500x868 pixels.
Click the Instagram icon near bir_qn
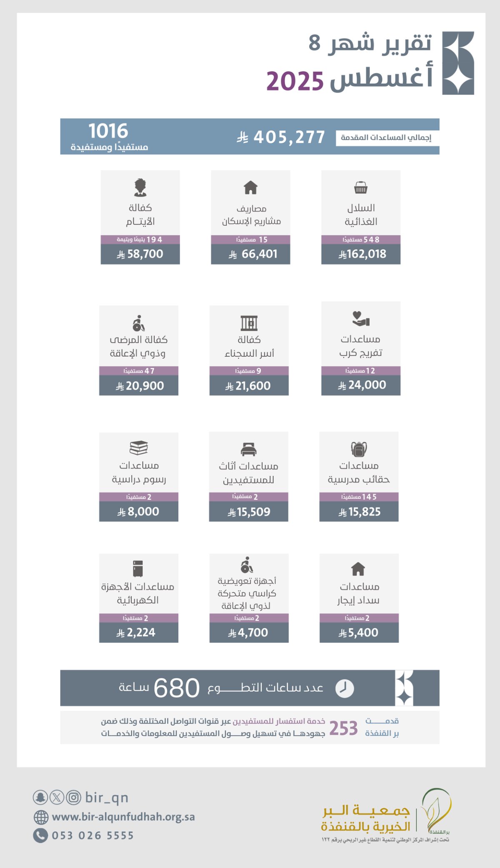pos(74,797)
